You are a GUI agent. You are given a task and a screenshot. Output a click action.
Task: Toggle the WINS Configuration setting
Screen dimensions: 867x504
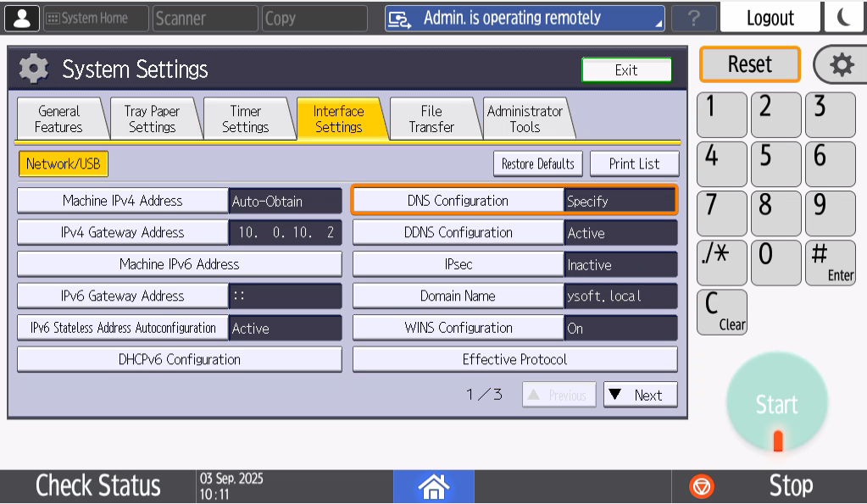point(458,328)
